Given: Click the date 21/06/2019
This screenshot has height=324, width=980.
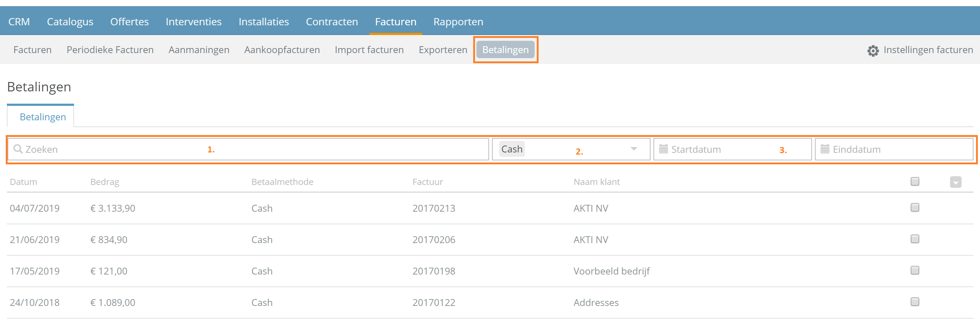Looking at the screenshot, I should (35, 239).
